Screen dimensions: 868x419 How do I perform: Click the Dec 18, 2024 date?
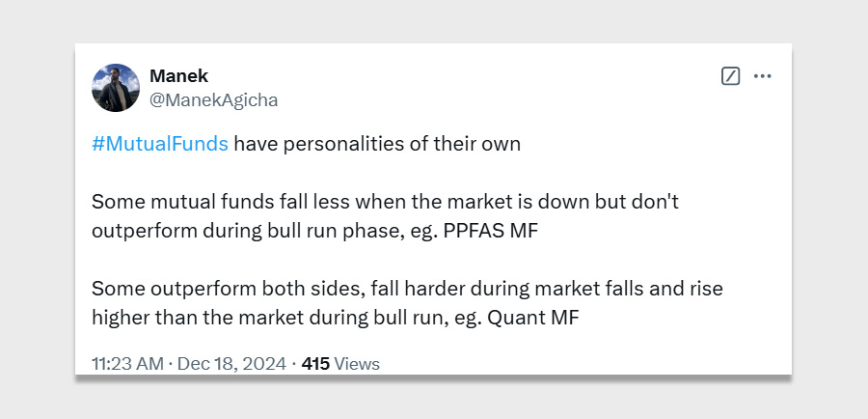pos(232,364)
